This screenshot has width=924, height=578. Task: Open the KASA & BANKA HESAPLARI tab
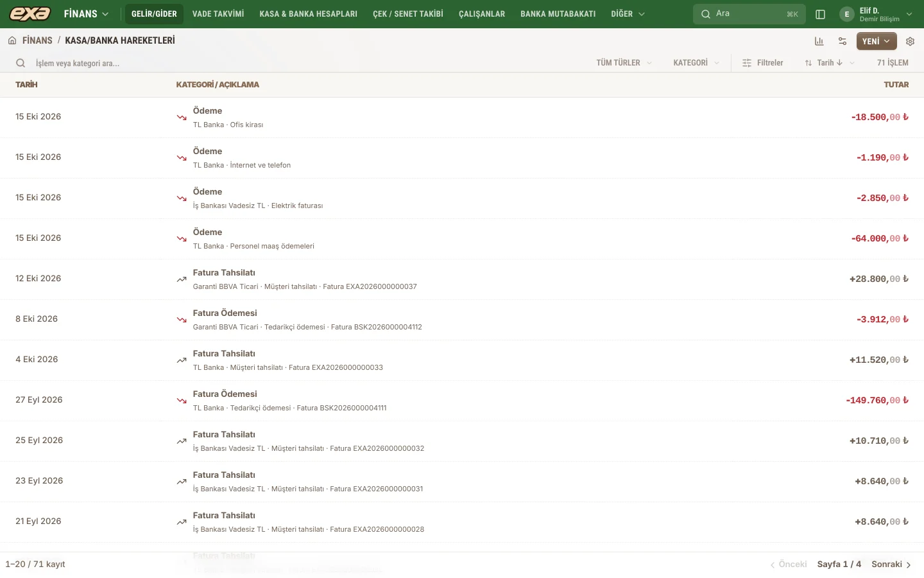(309, 14)
